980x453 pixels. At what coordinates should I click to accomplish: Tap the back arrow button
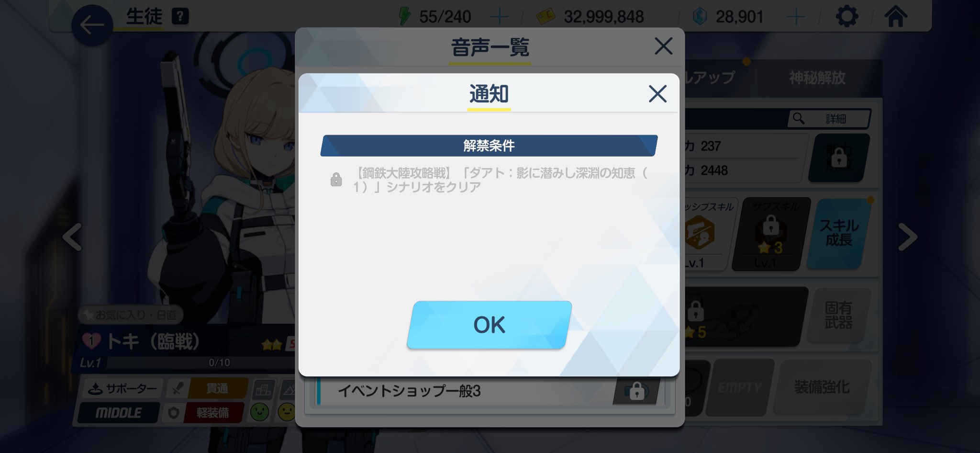[92, 25]
